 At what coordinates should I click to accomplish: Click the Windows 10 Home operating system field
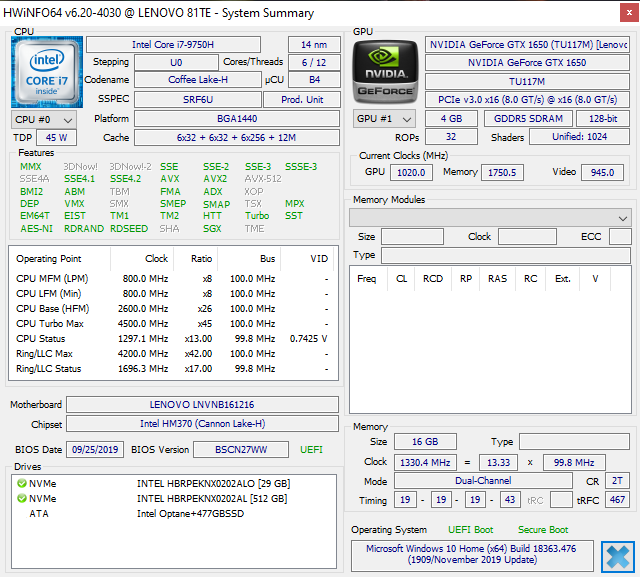tap(473, 556)
